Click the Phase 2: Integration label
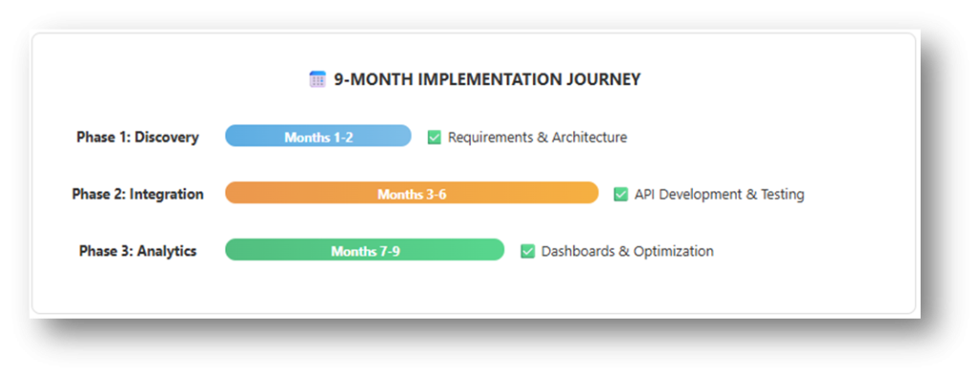Viewport: 980px width, 378px height. (138, 194)
